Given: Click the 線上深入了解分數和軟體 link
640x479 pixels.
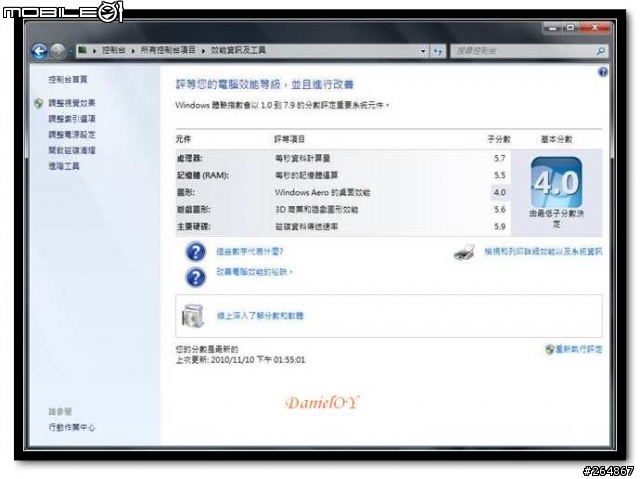Looking at the screenshot, I should [x=260, y=316].
